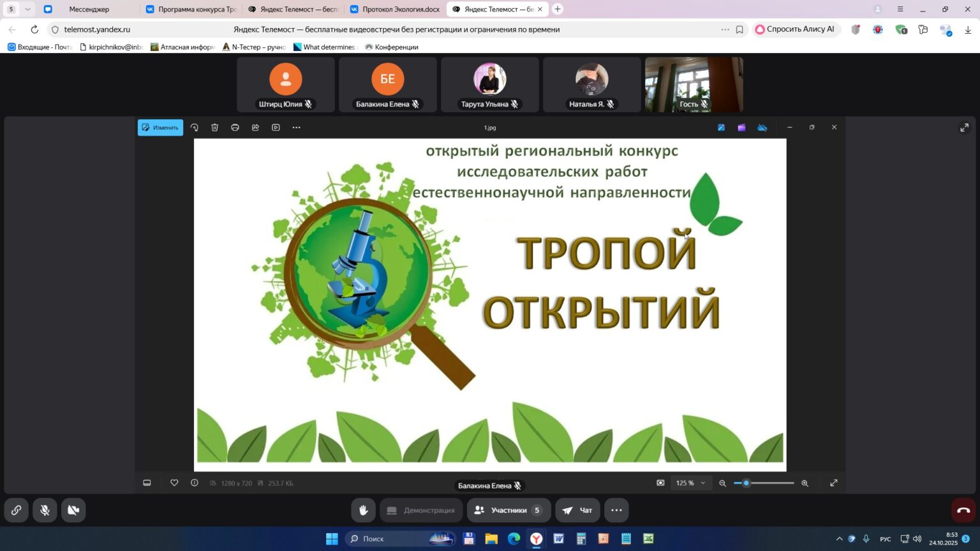The width and height of the screenshot is (980, 551).
Task: Open the Чат panel
Action: (577, 510)
